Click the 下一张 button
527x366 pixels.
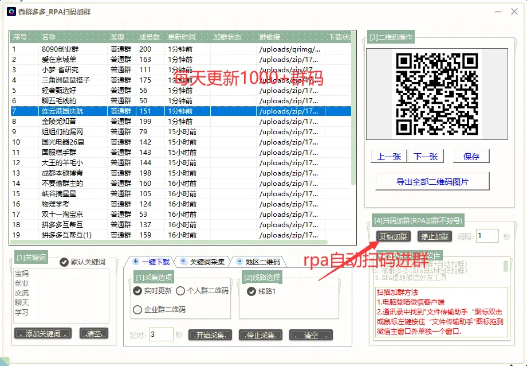[x=425, y=156]
